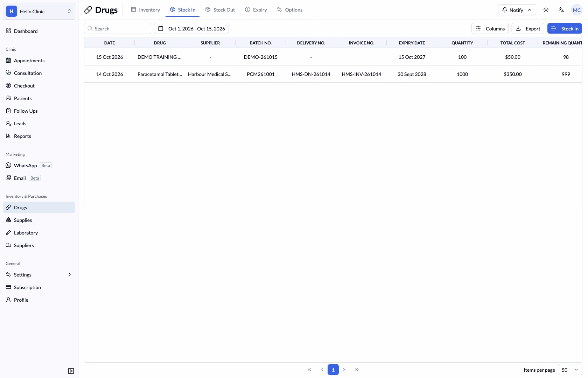
Task: Switch to Expiry tab
Action: pos(256,10)
